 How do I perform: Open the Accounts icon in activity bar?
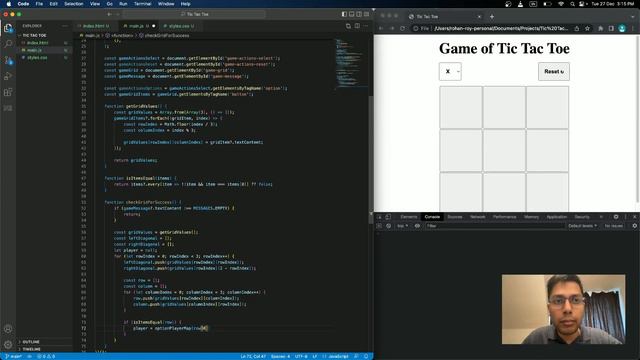point(8,329)
